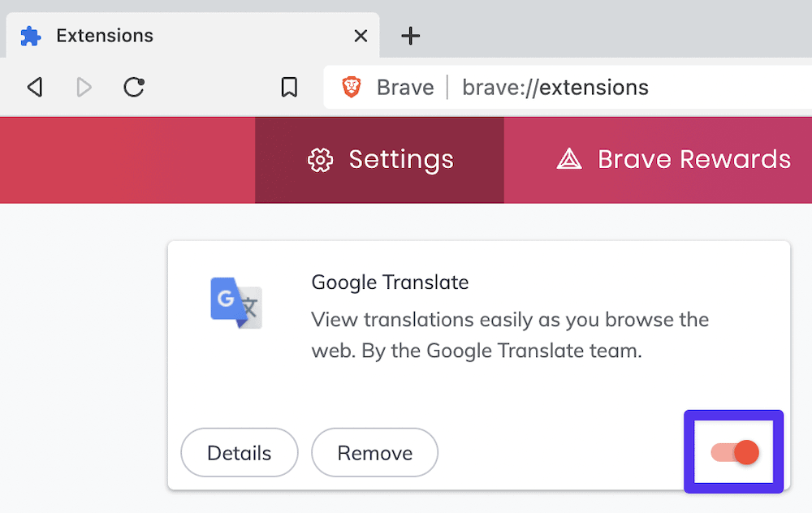This screenshot has height=513, width=812.
Task: Click the forward navigation arrow
Action: [x=84, y=87]
